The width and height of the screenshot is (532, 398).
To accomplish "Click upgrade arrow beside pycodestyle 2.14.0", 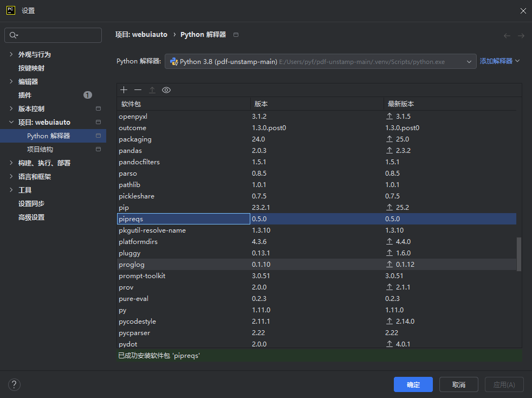I will tap(389, 321).
